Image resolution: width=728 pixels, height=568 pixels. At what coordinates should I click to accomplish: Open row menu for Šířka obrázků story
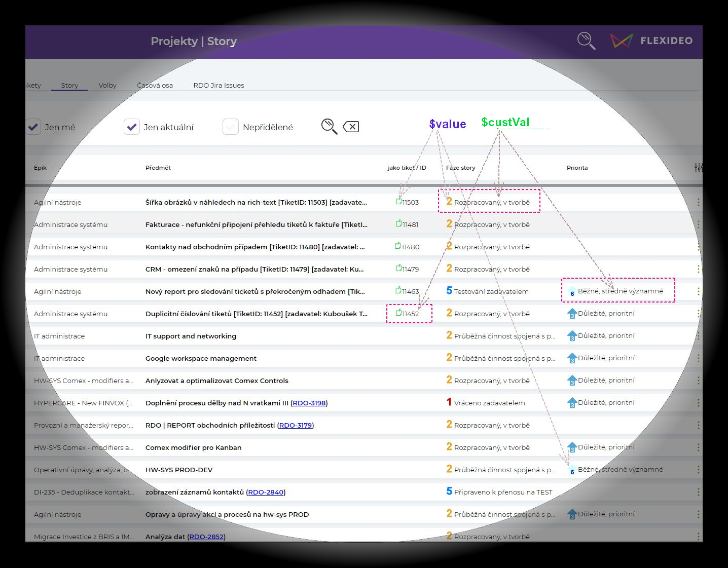tap(698, 202)
